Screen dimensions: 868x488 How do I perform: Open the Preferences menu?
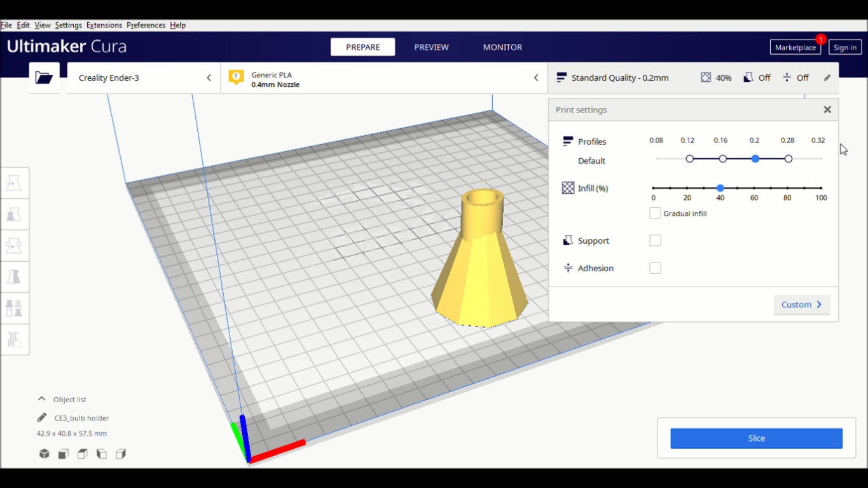tap(146, 25)
